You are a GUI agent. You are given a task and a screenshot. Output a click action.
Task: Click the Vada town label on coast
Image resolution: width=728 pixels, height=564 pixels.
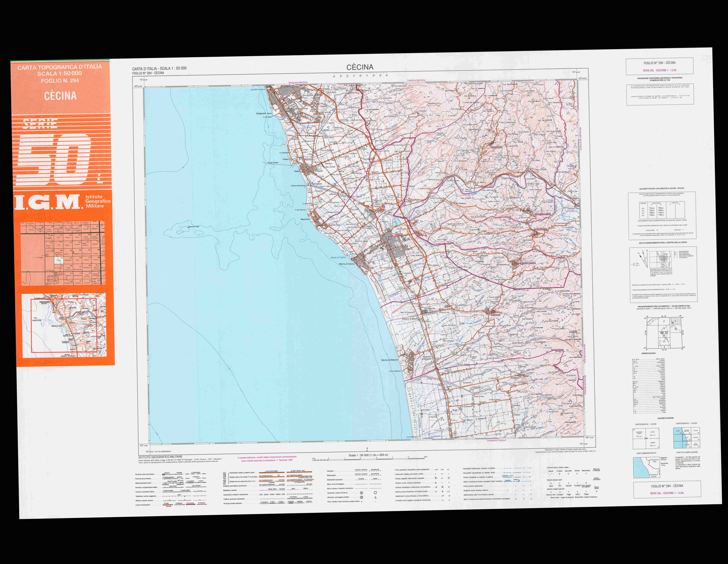tap(296, 171)
